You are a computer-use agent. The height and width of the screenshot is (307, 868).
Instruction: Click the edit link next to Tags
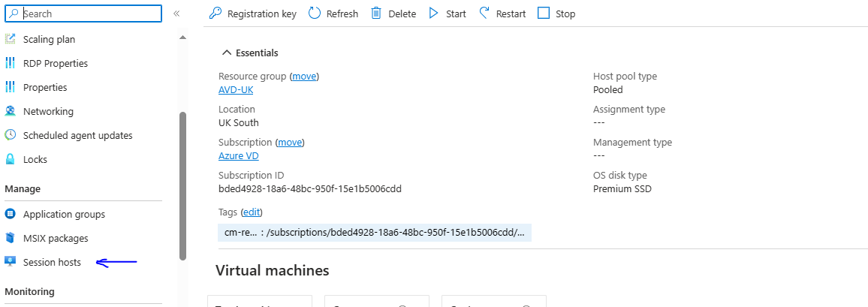(252, 212)
